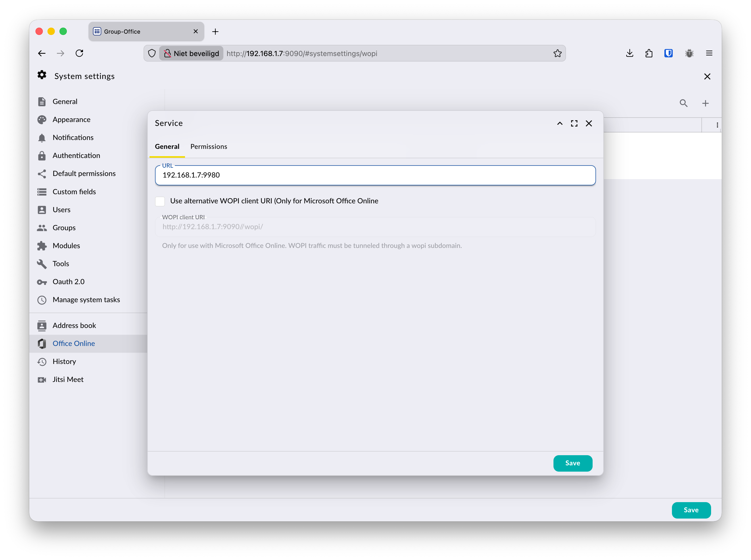Image resolution: width=751 pixels, height=560 pixels.
Task: Open Oauth 2.0 via the key icon
Action: [x=42, y=282]
